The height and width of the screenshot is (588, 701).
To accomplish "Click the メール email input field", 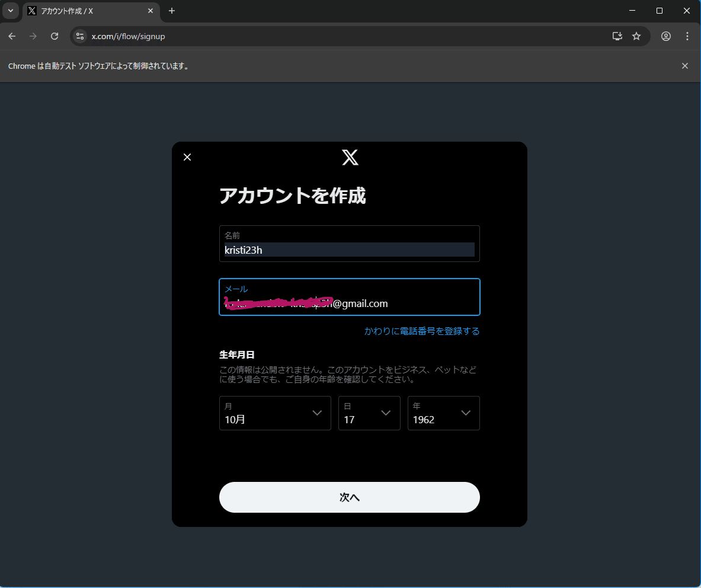I will 350,303.
